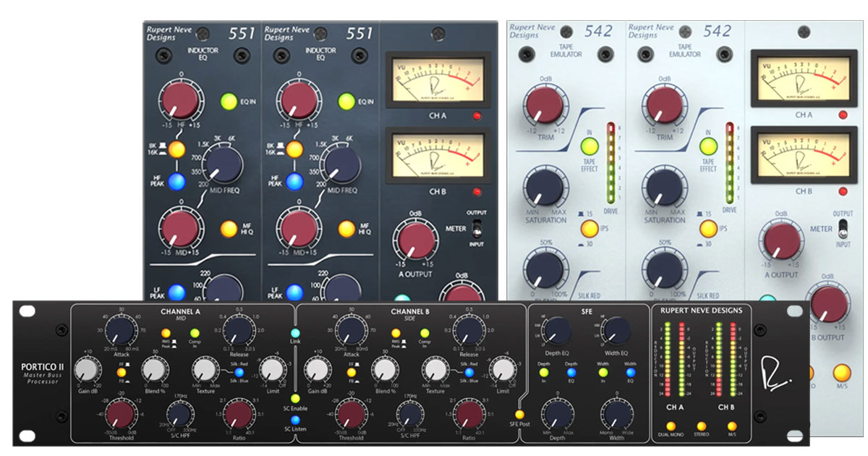Adjust Channel A Blend % knob
Screen dimensions: 868x456
(x=153, y=371)
